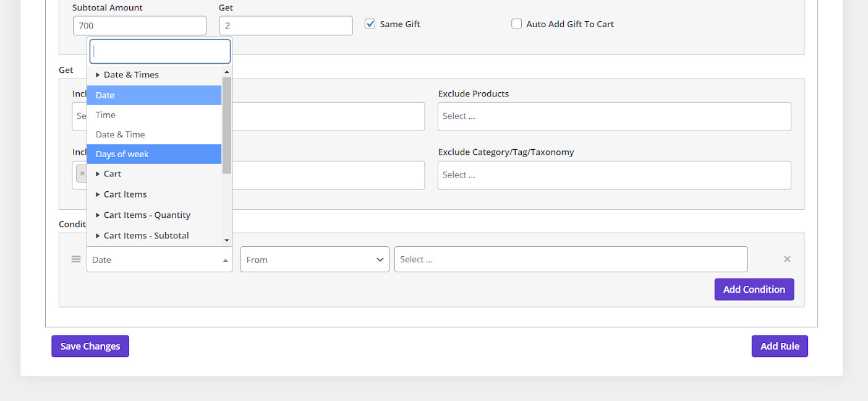
Task: Remove the selected tag in Include Category field
Action: tap(82, 174)
